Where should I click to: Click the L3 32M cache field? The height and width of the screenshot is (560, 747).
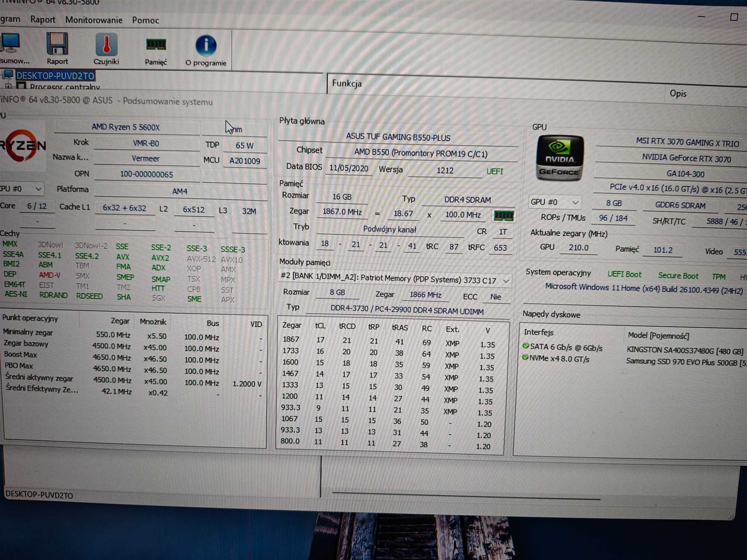[x=249, y=211]
